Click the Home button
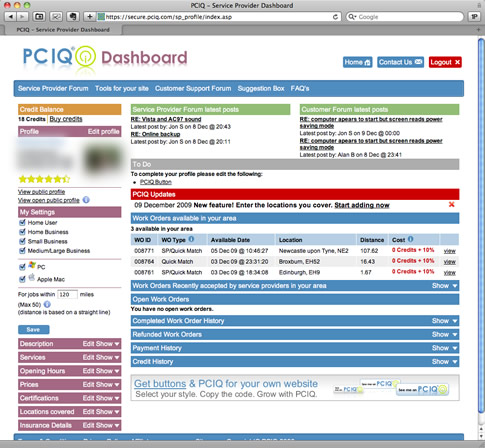The width and height of the screenshot is (485, 448). click(358, 62)
